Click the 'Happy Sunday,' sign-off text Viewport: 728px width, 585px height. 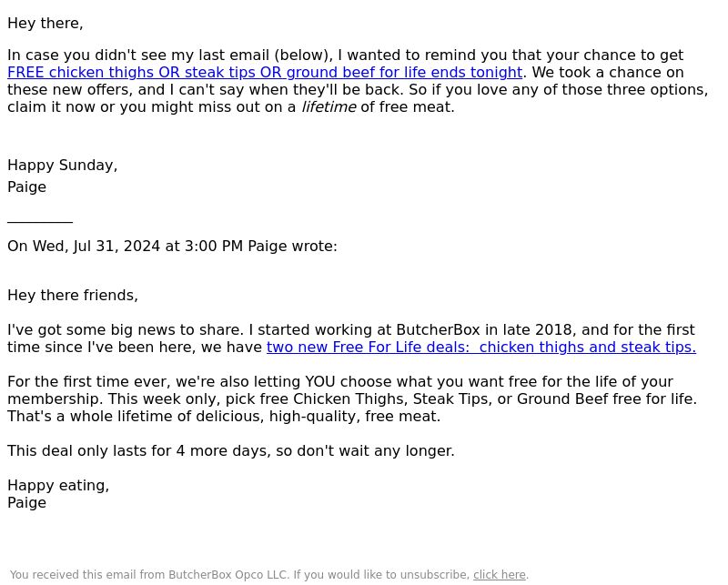(x=62, y=166)
